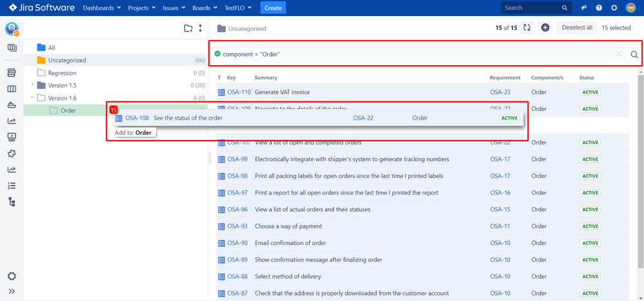
Task: Click the create new folder icon
Action: click(x=188, y=28)
